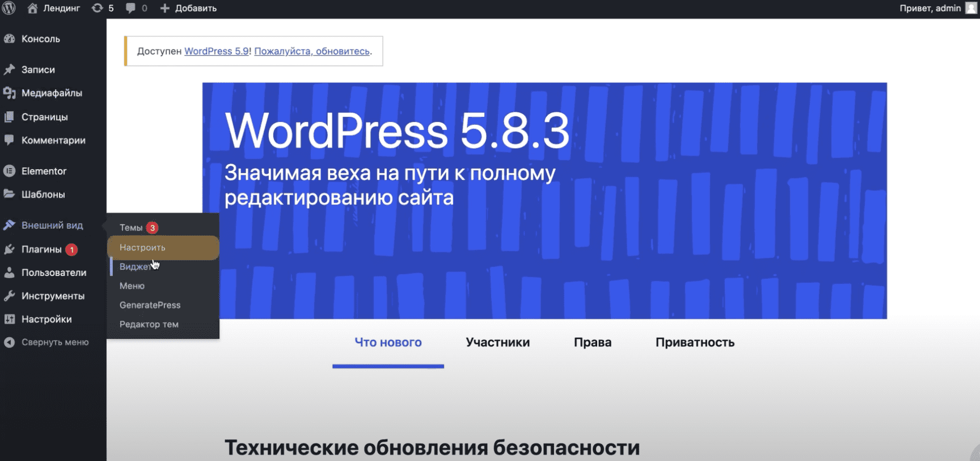The image size is (980, 461).
Task: Select Внешний вид in the sidebar
Action: point(53,225)
